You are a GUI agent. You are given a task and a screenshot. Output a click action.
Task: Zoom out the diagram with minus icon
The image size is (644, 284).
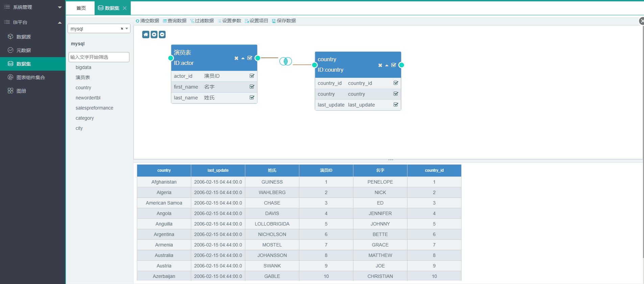click(162, 34)
